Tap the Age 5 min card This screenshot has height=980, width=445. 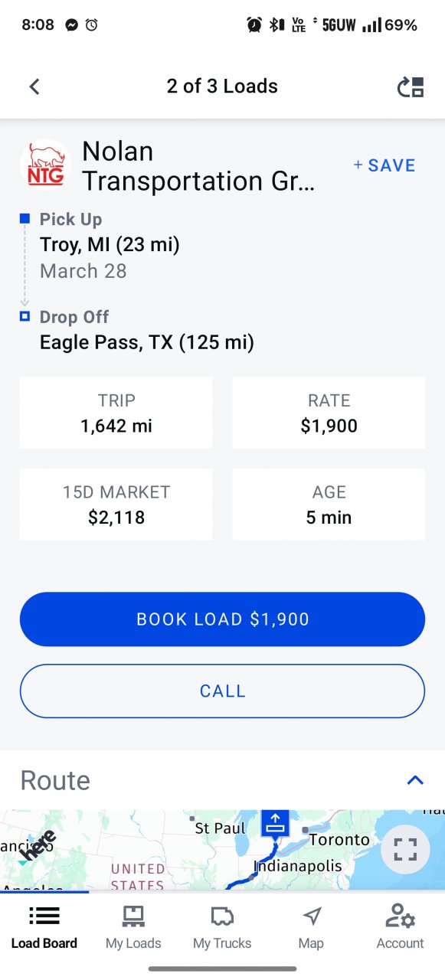(329, 505)
